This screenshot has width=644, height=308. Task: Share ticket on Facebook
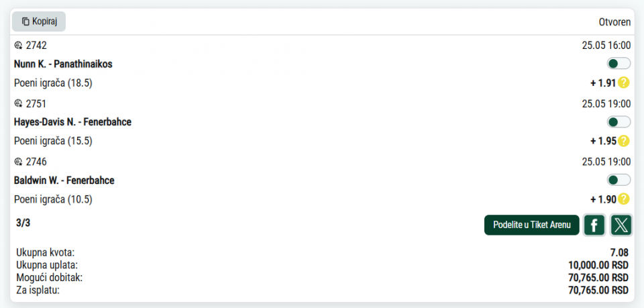594,225
